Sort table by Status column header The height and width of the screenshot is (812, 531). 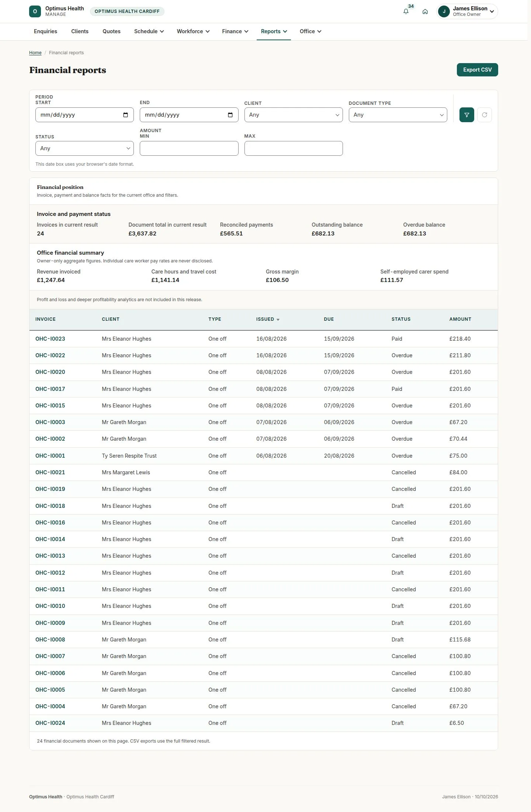(x=401, y=319)
